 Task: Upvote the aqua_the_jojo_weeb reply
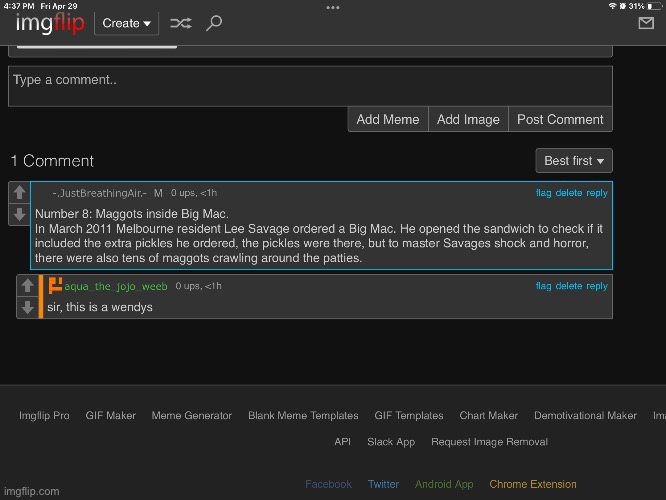pyautogui.click(x=28, y=285)
